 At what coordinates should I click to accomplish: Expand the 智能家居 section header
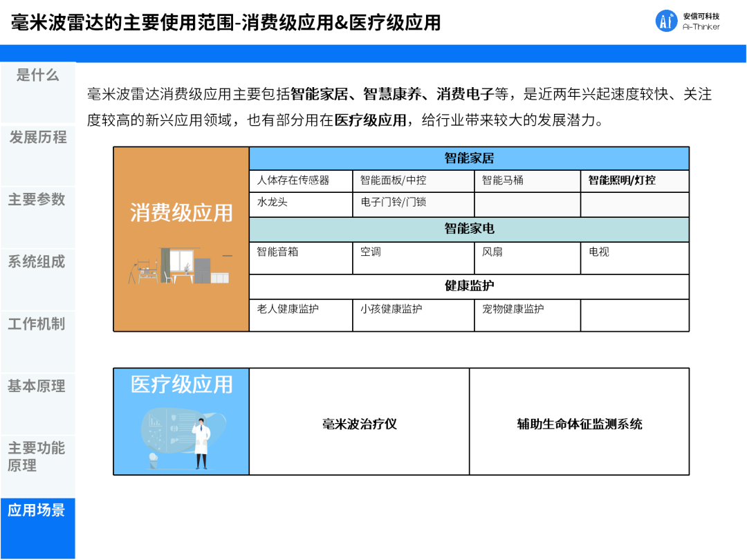(469, 158)
